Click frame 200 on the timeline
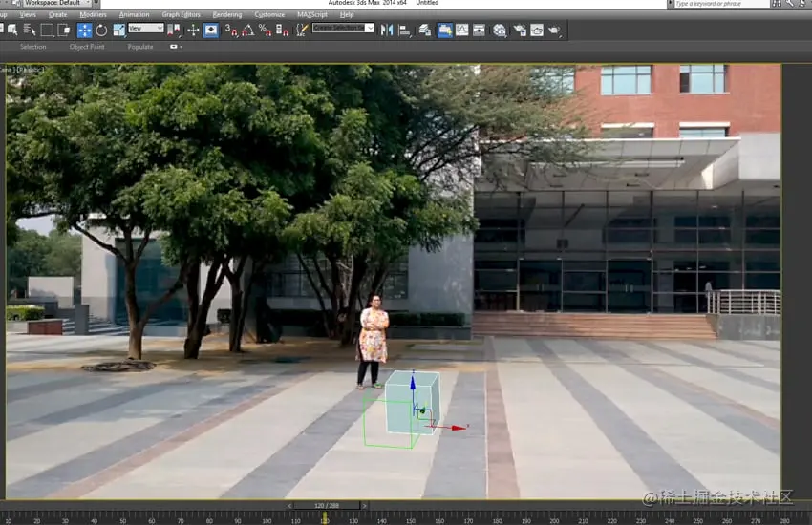Viewport: 812px width, 525px height. (554, 520)
